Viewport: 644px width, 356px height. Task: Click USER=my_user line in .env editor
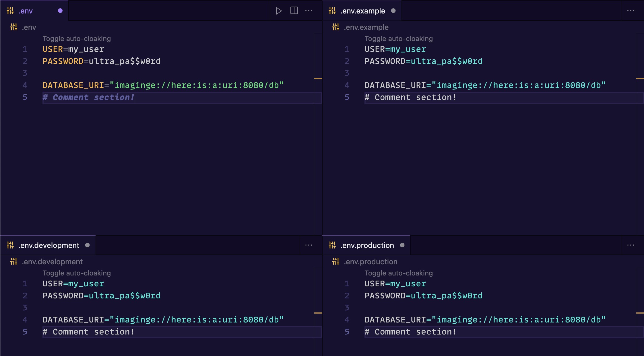73,49
